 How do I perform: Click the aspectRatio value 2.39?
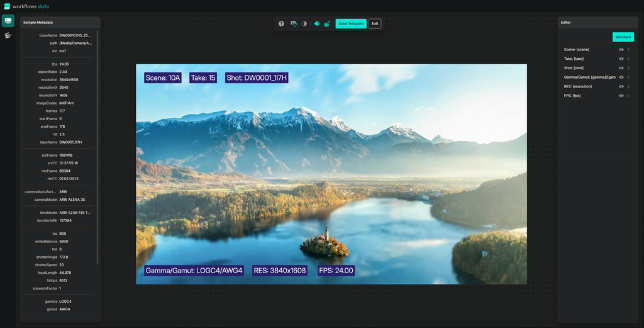tap(63, 72)
